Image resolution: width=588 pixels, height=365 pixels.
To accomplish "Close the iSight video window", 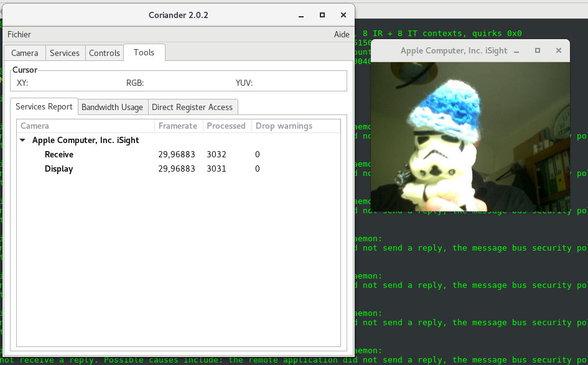I will click(x=558, y=50).
